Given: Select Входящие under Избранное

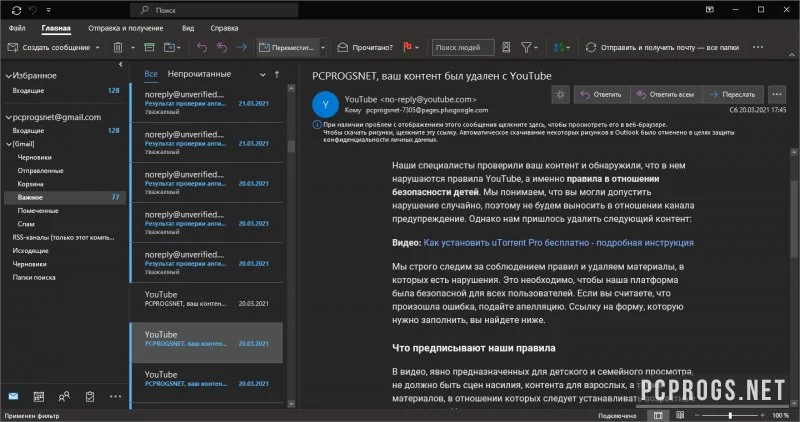Looking at the screenshot, I should pyautogui.click(x=65, y=90).
